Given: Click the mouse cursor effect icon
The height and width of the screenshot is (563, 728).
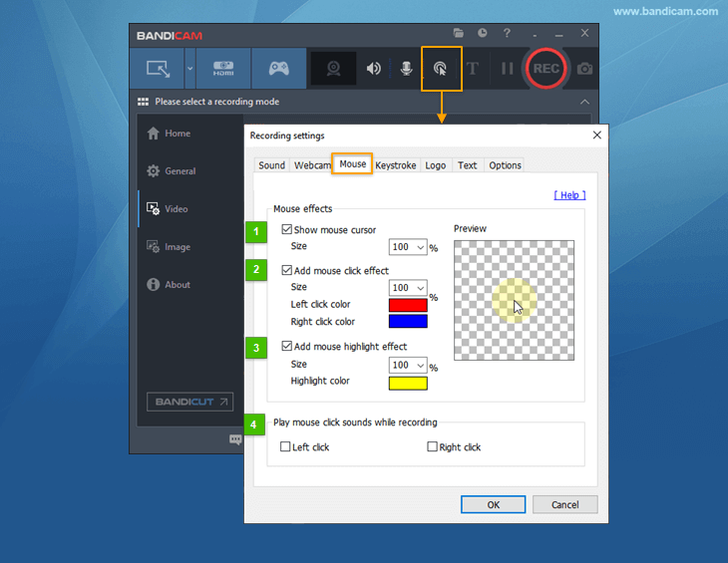Looking at the screenshot, I should click(440, 69).
